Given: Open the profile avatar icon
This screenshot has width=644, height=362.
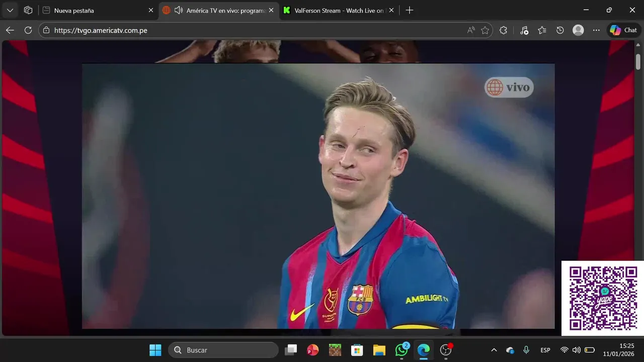Looking at the screenshot, I should [578, 30].
